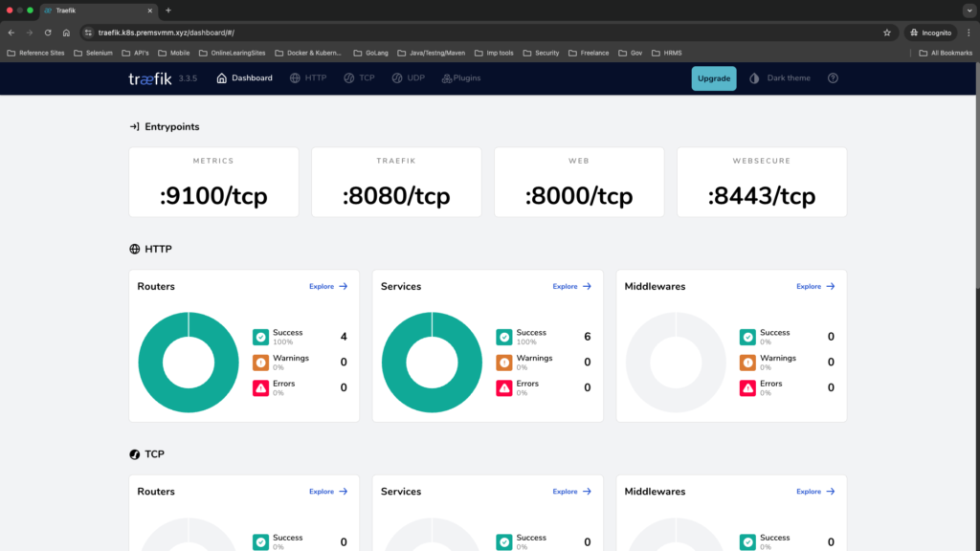The width and height of the screenshot is (980, 551).
Task: Switch to the HTTP section in navbar
Action: coord(308,78)
